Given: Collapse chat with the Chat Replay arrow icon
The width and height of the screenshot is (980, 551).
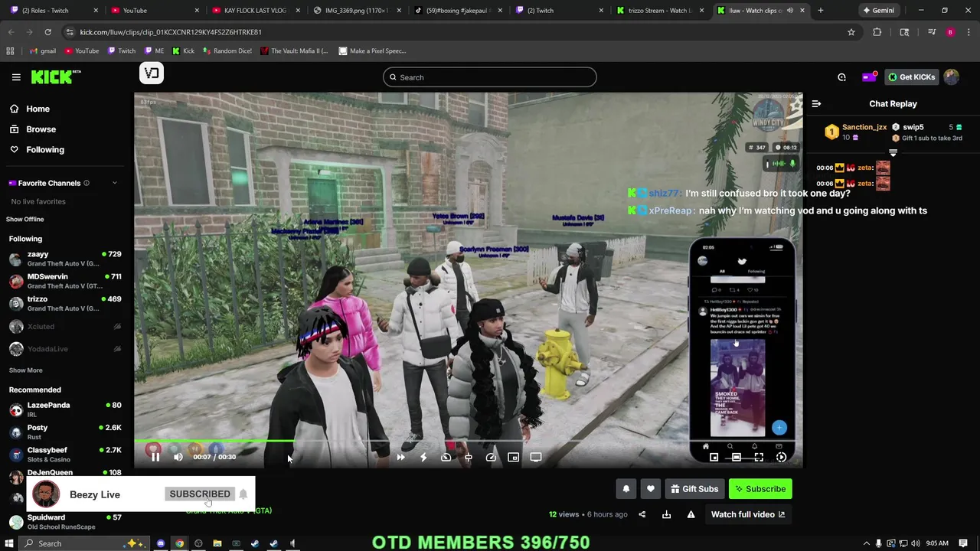Looking at the screenshot, I should [x=816, y=104].
